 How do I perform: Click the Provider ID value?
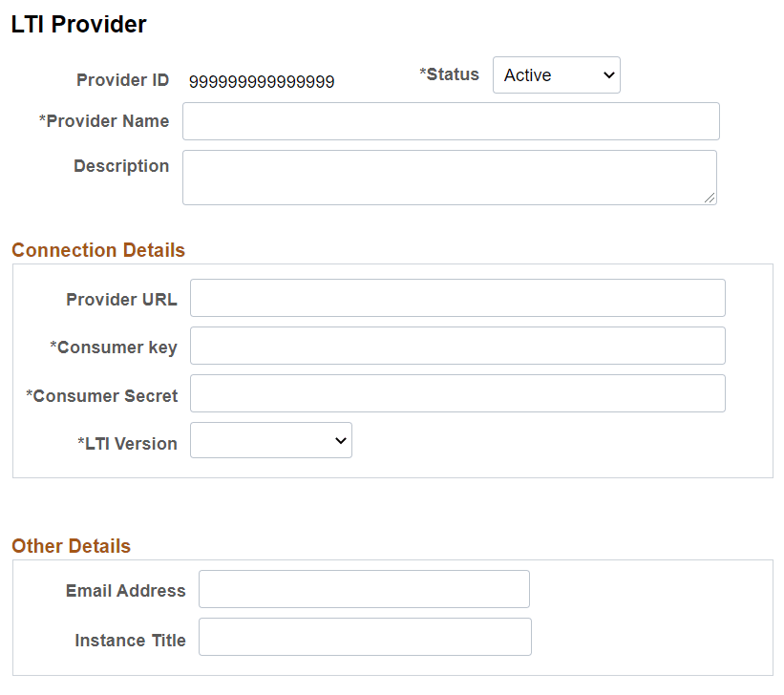[262, 81]
